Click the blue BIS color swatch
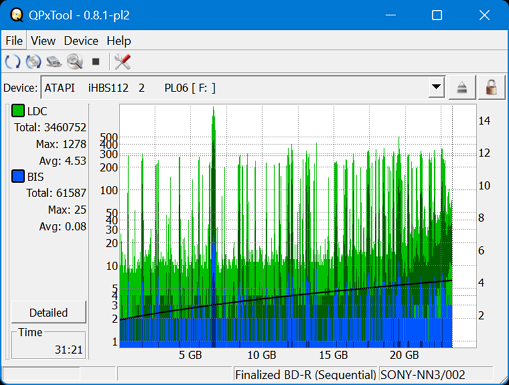This screenshot has height=385, width=509. [x=18, y=176]
